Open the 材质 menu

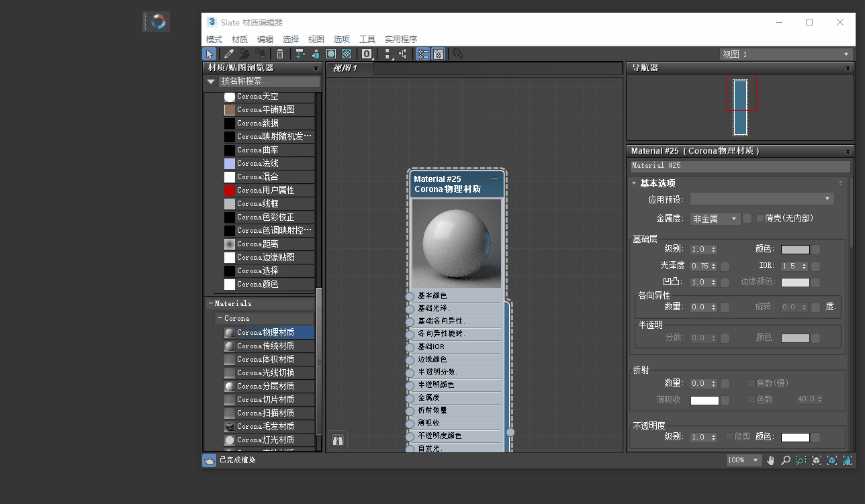(240, 40)
